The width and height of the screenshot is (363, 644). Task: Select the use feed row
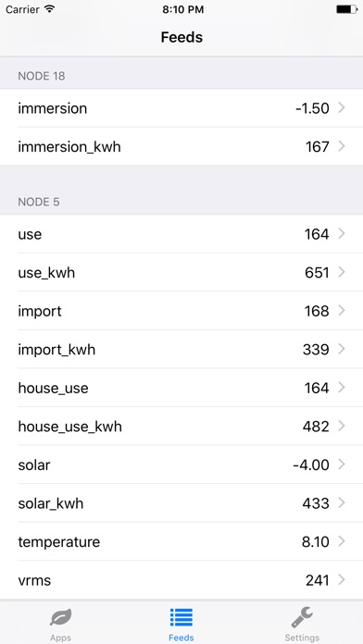[181, 234]
